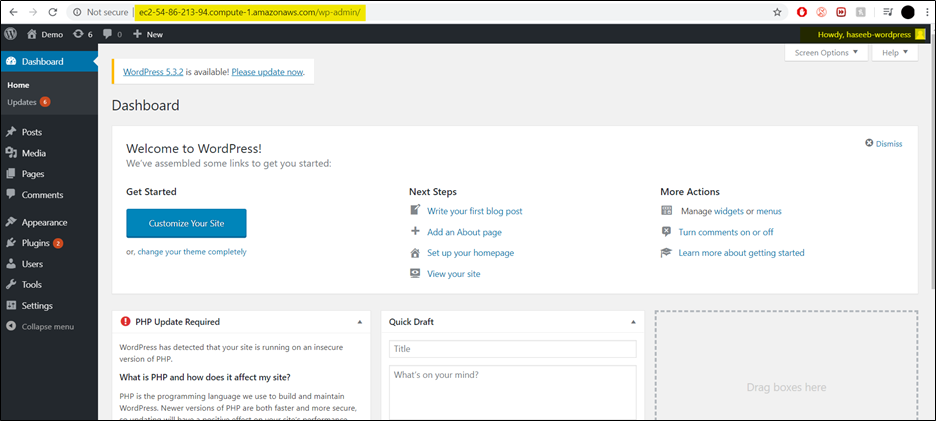The width and height of the screenshot is (936, 421).
Task: Collapse the admin sidebar menu
Action: [40, 327]
